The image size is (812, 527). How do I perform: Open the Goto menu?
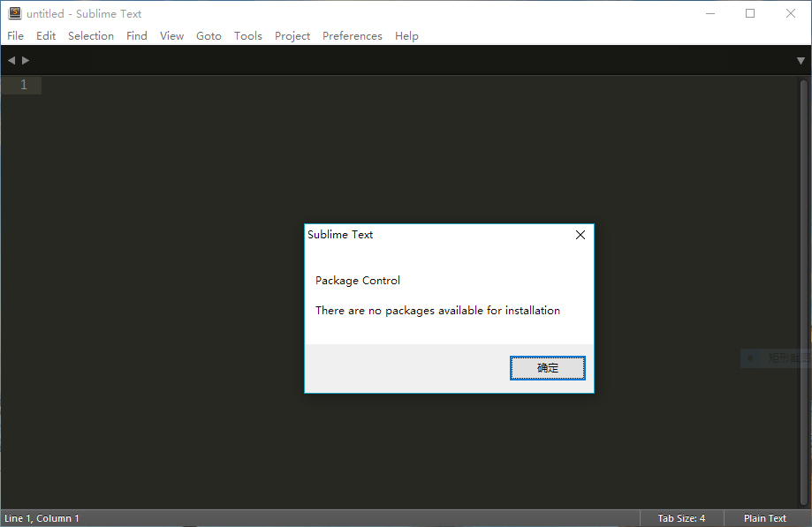coord(209,35)
